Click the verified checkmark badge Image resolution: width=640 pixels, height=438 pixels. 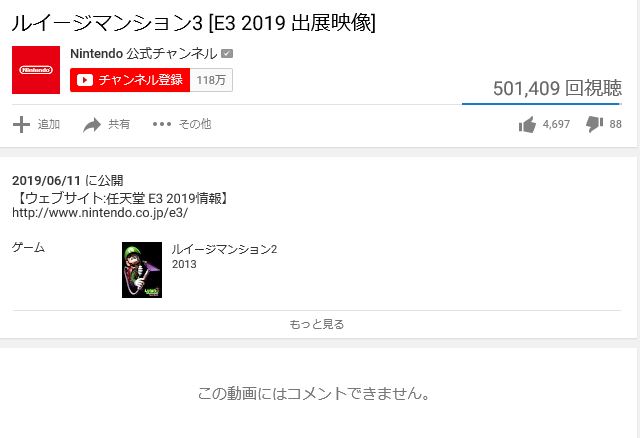(227, 53)
